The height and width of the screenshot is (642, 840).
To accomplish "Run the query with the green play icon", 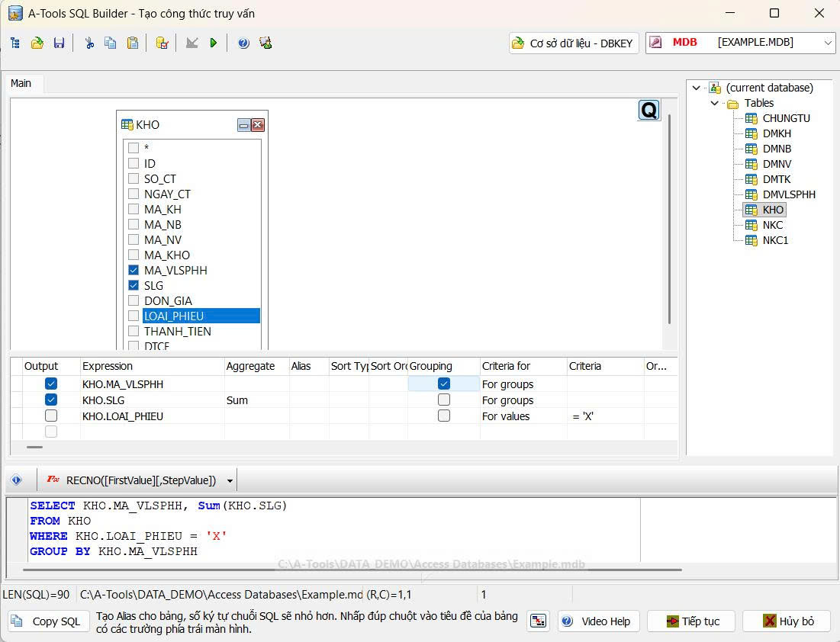I will pyautogui.click(x=214, y=43).
